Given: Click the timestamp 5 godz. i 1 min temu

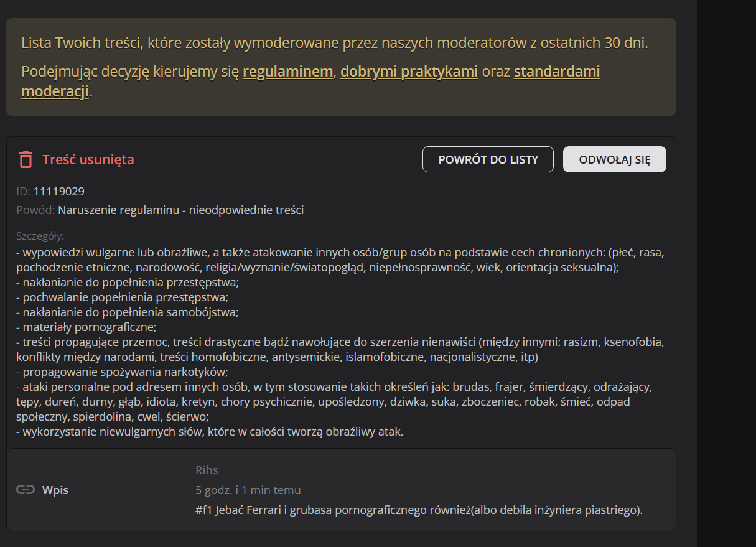Looking at the screenshot, I should tap(248, 490).
